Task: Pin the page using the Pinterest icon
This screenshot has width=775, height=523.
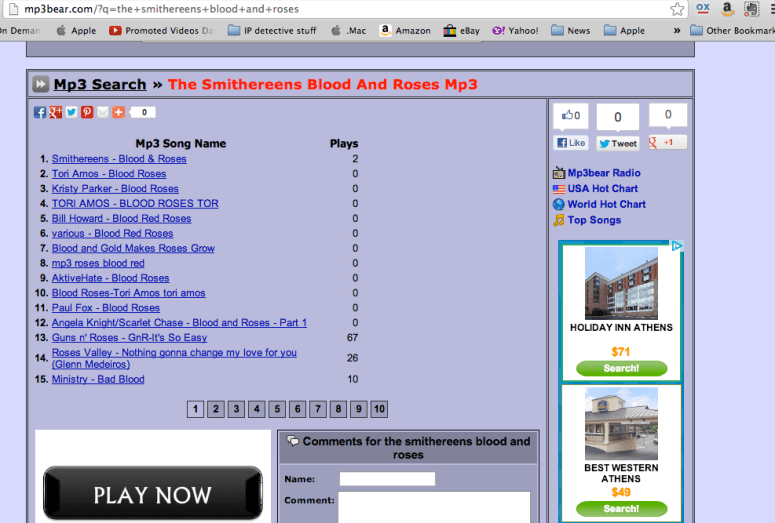Action: click(87, 113)
